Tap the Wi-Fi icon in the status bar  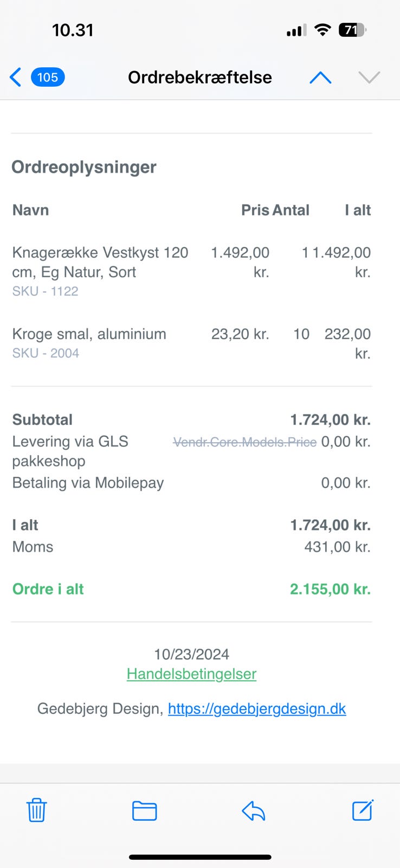(x=322, y=30)
